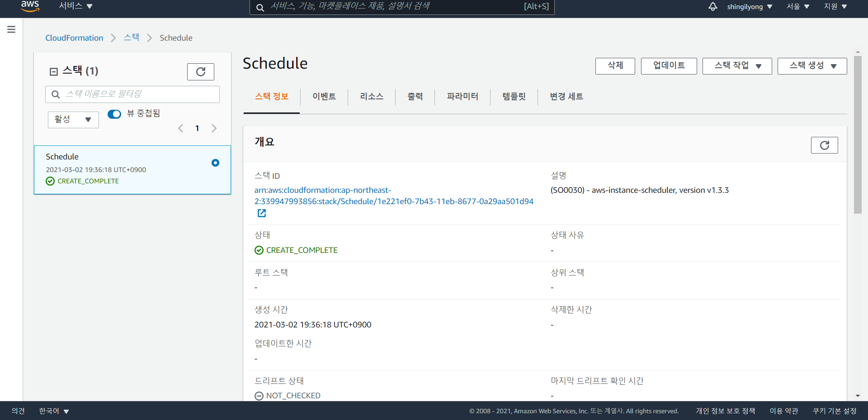This screenshot has width=868, height=420.
Task: Switch to the 템플릿 tab
Action: pyautogui.click(x=514, y=97)
